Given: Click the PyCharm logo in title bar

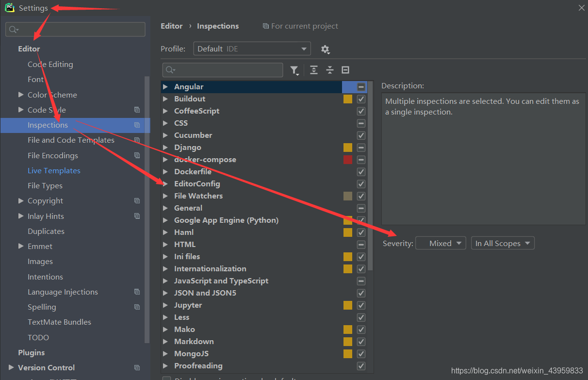Looking at the screenshot, I should (x=10, y=8).
